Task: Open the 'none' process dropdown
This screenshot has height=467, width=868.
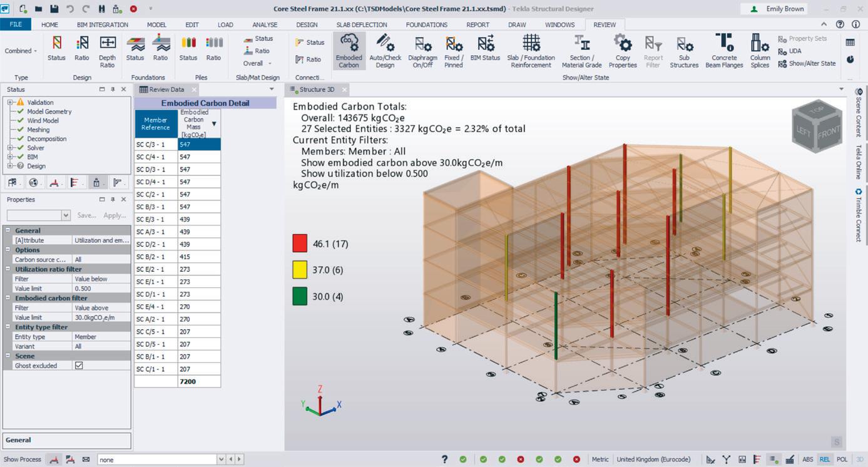Action: [220, 459]
